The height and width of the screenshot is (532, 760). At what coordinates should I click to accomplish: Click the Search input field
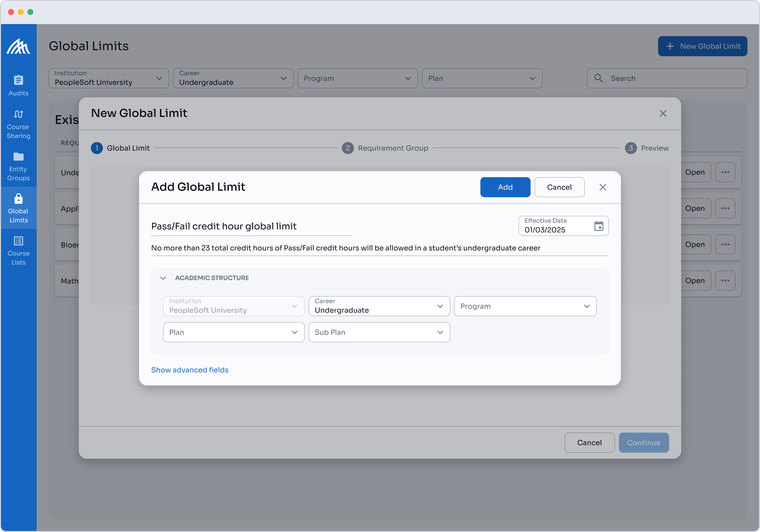click(x=667, y=78)
